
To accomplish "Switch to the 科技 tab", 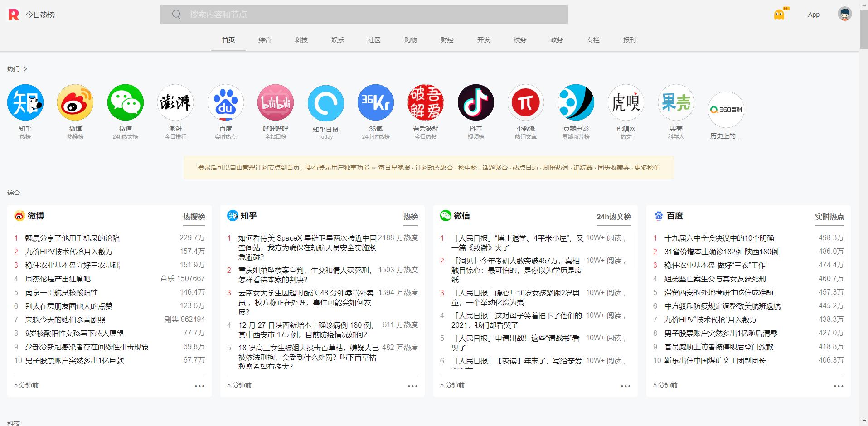I will click(301, 40).
